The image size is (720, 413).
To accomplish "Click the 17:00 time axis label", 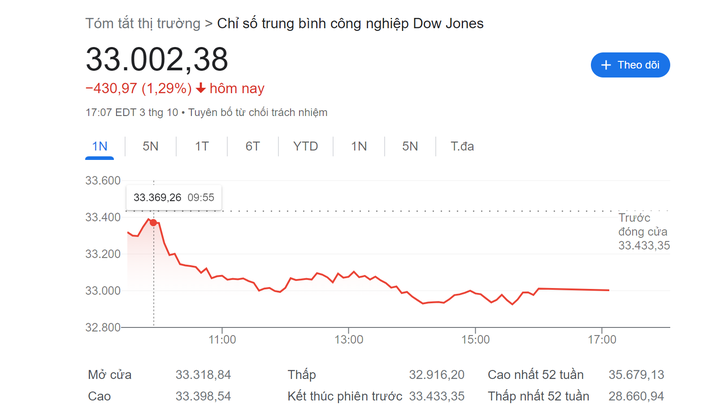I will coord(602,340).
